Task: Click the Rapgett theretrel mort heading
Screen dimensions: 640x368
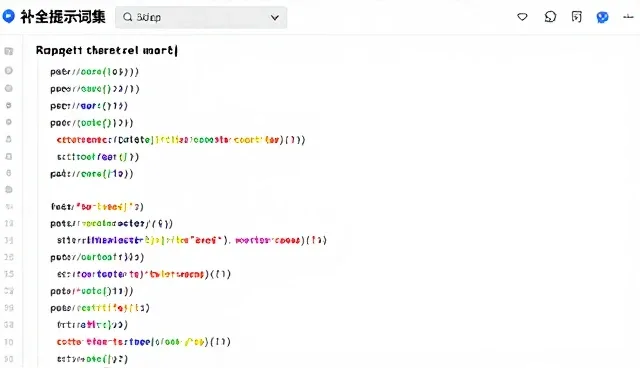Action: pyautogui.click(x=107, y=50)
